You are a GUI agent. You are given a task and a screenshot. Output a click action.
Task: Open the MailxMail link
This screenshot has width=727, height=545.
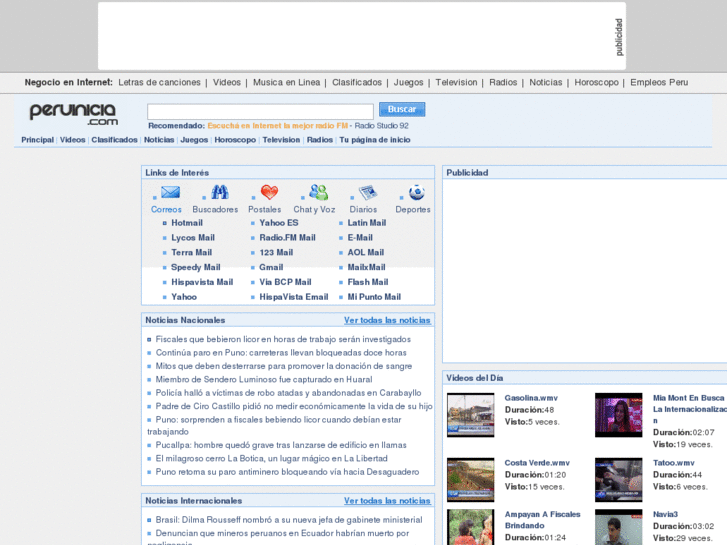point(366,267)
